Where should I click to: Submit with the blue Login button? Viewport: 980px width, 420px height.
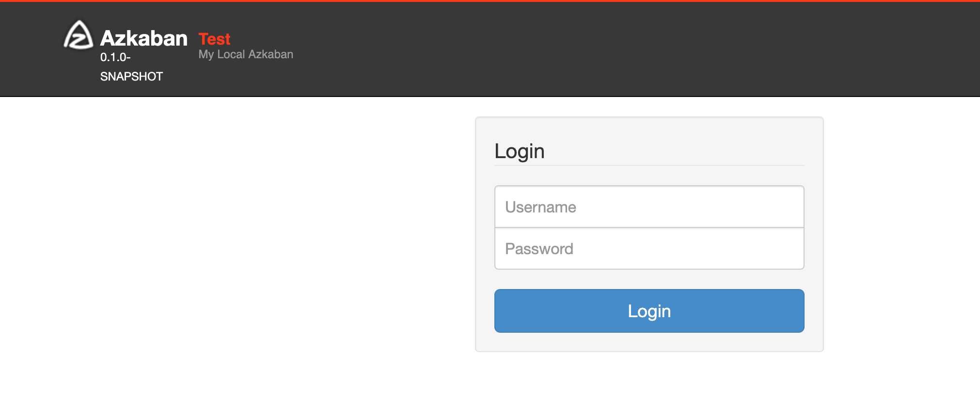point(649,311)
